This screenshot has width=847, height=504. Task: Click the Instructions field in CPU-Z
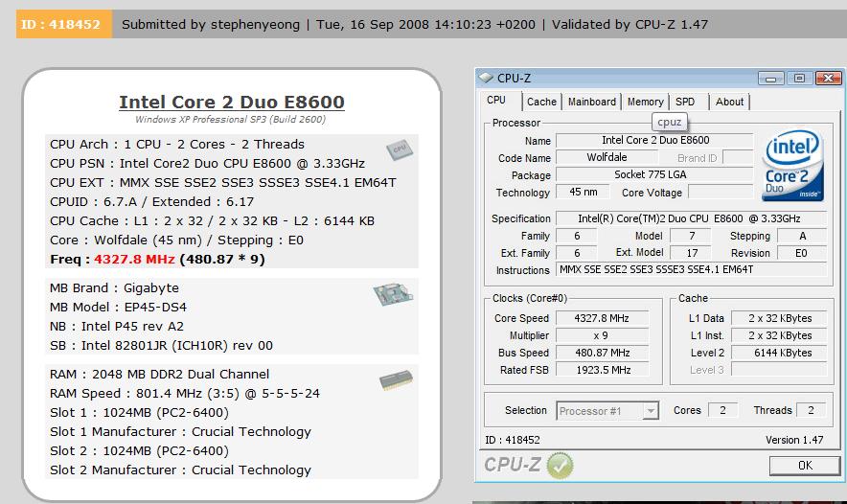(x=692, y=269)
